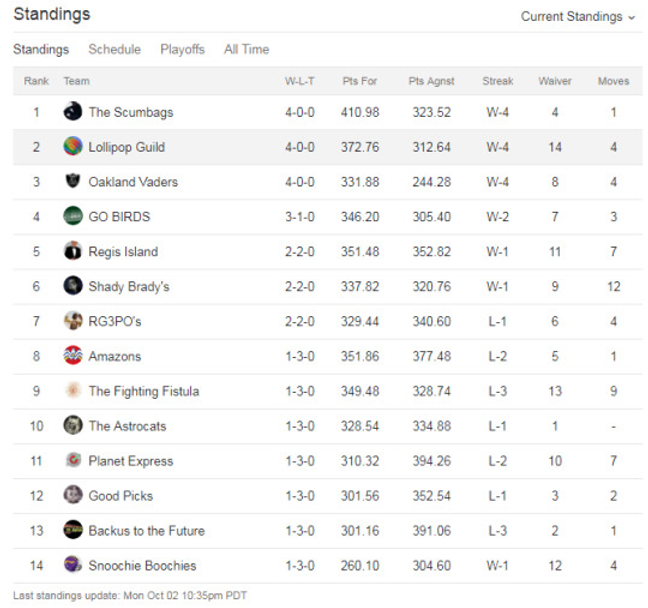
Task: Click the Planet Express team logo
Action: pos(73,461)
